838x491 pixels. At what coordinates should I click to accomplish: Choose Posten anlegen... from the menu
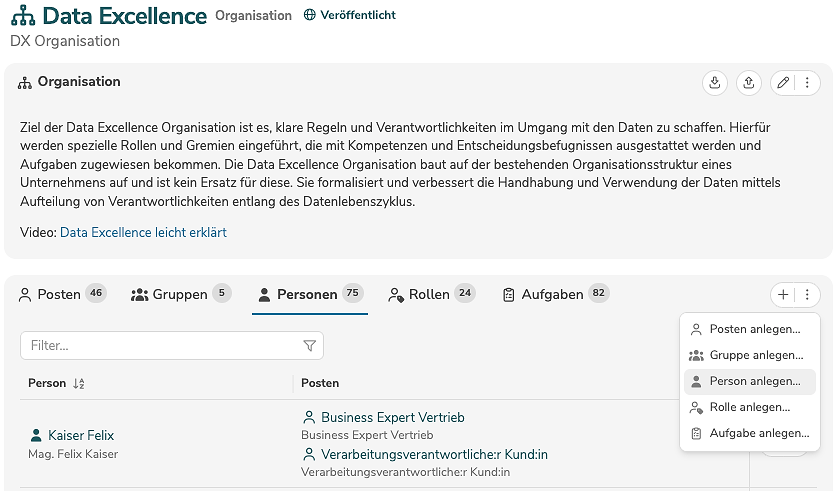750,329
